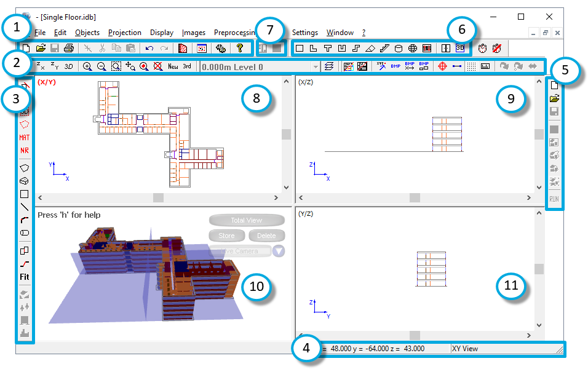Select the MAT material tool
Image resolution: width=588 pixels, height=369 pixels.
point(25,137)
